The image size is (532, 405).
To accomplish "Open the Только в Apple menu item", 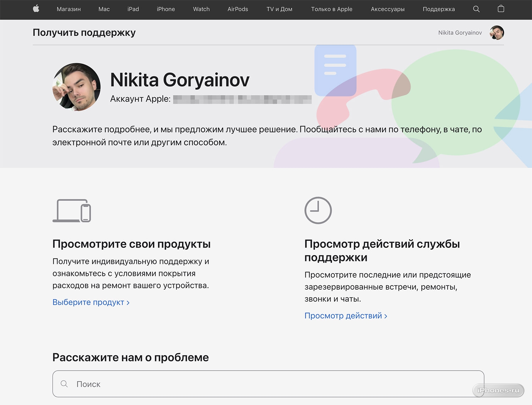I will (332, 9).
